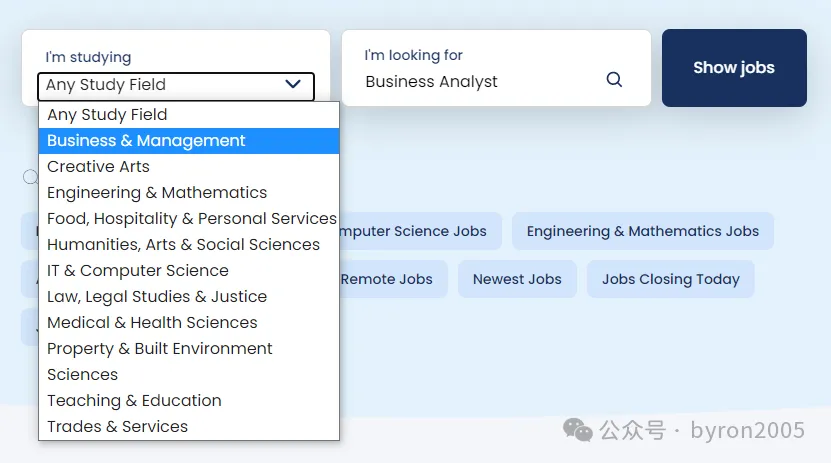Image resolution: width=831 pixels, height=463 pixels.
Task: Select IT & Computer Science option
Action: [137, 271]
